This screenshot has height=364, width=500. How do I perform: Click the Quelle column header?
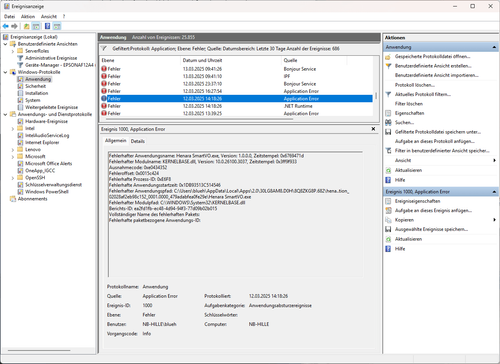click(314, 60)
